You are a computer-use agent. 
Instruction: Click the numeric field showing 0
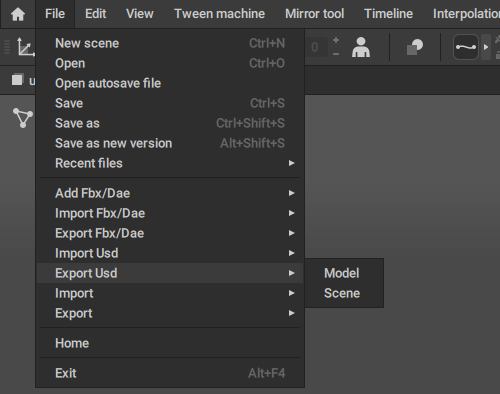point(315,47)
